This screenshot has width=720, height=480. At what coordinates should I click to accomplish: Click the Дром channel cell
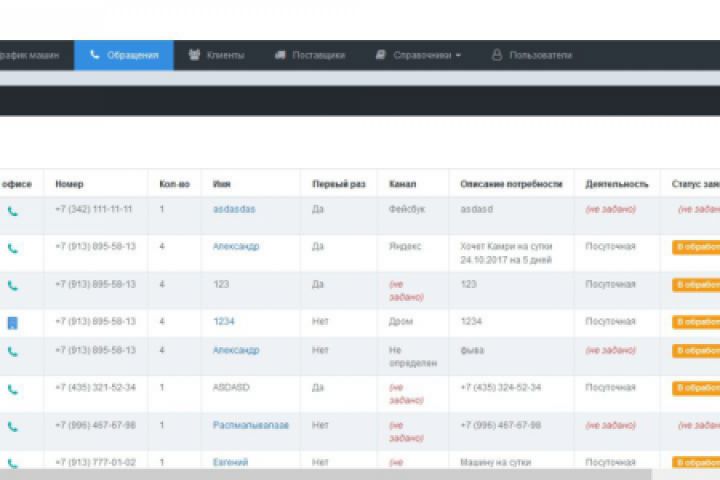401,321
